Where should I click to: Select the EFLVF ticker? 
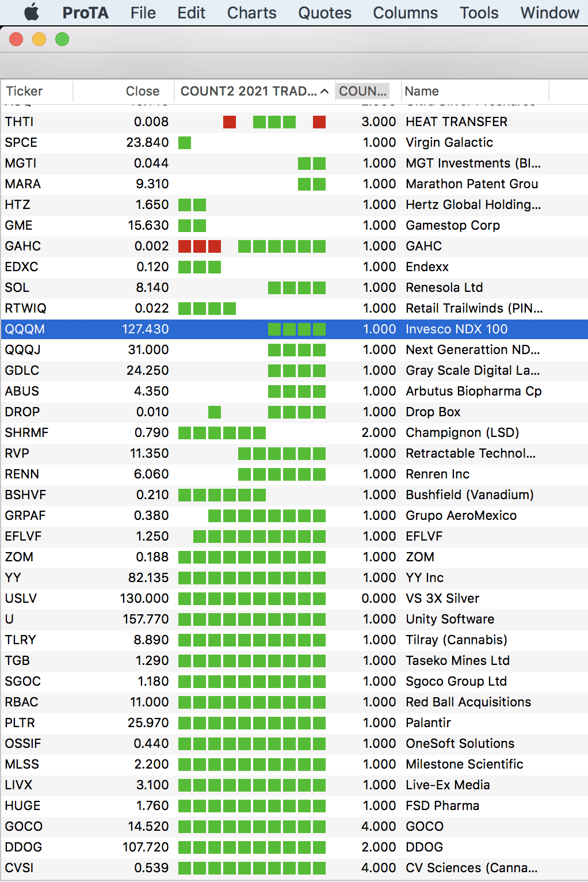23,537
